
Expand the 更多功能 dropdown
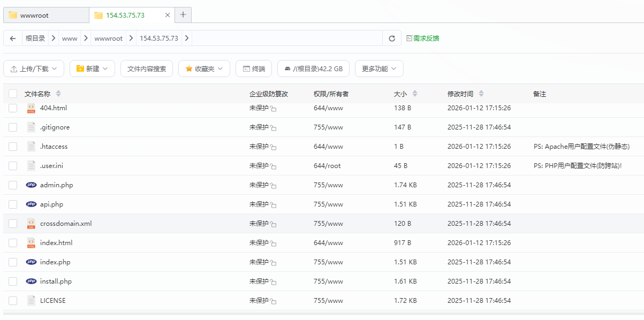point(379,68)
